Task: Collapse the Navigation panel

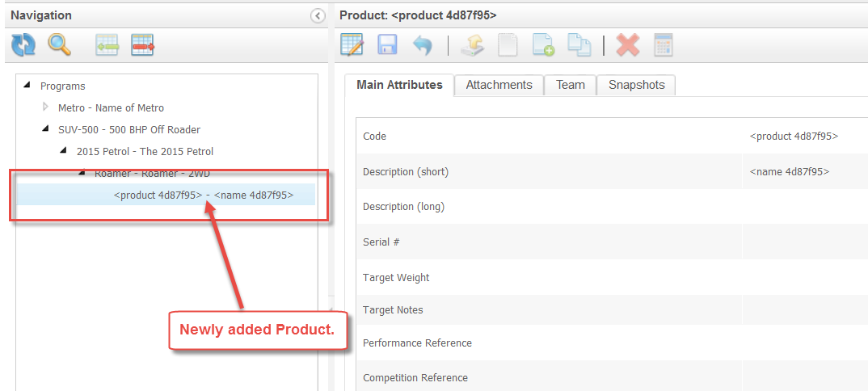Action: (318, 15)
